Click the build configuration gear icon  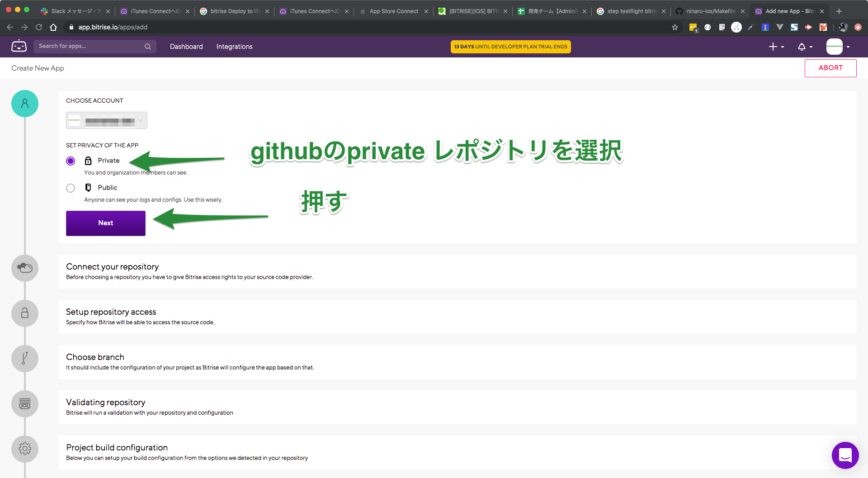25,449
